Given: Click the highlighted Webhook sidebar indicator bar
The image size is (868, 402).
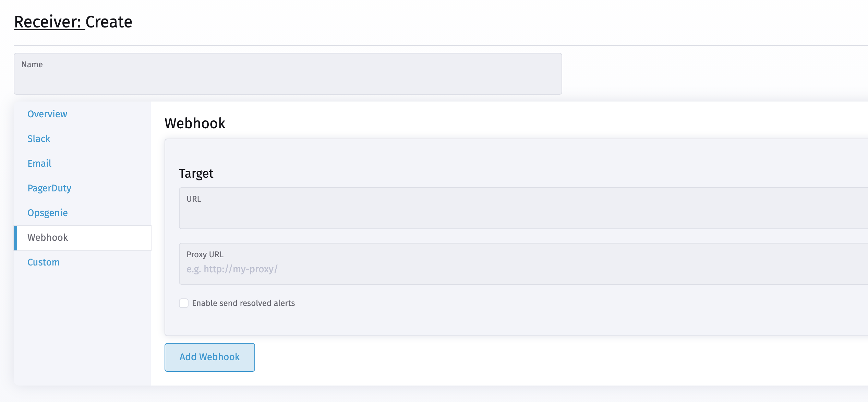Looking at the screenshot, I should tap(15, 237).
